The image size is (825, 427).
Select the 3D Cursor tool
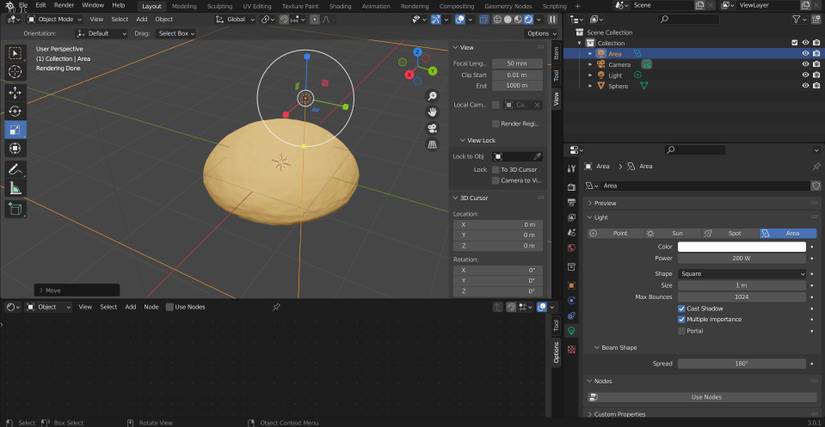click(x=15, y=72)
